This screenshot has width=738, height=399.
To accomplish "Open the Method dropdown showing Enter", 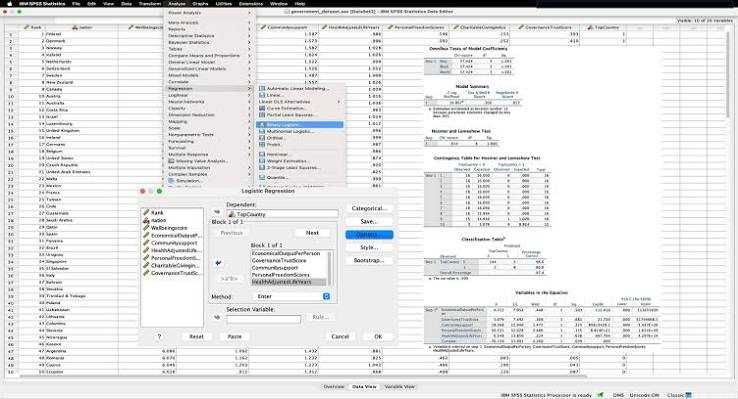I will click(293, 296).
